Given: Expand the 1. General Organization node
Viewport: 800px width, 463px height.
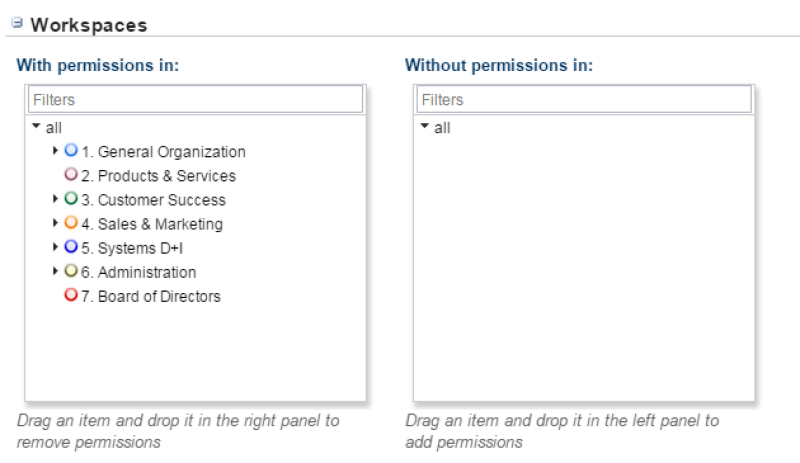Looking at the screenshot, I should click(x=55, y=151).
